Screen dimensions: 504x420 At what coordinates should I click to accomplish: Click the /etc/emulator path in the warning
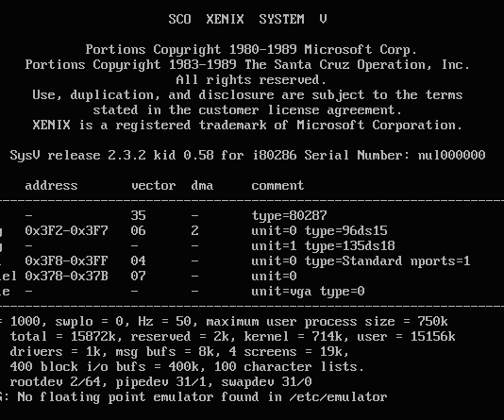pyautogui.click(x=338, y=396)
